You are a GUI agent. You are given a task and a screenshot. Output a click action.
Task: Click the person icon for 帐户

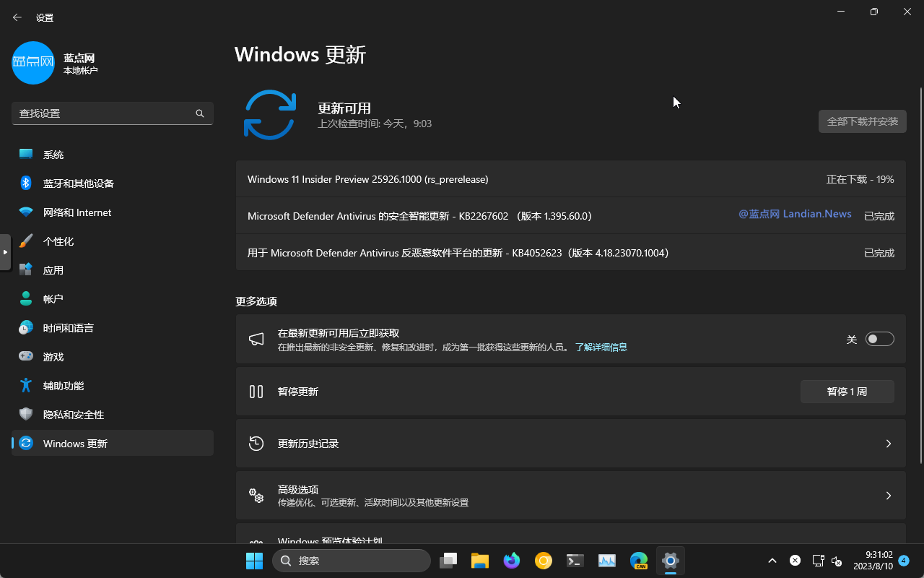pos(26,299)
